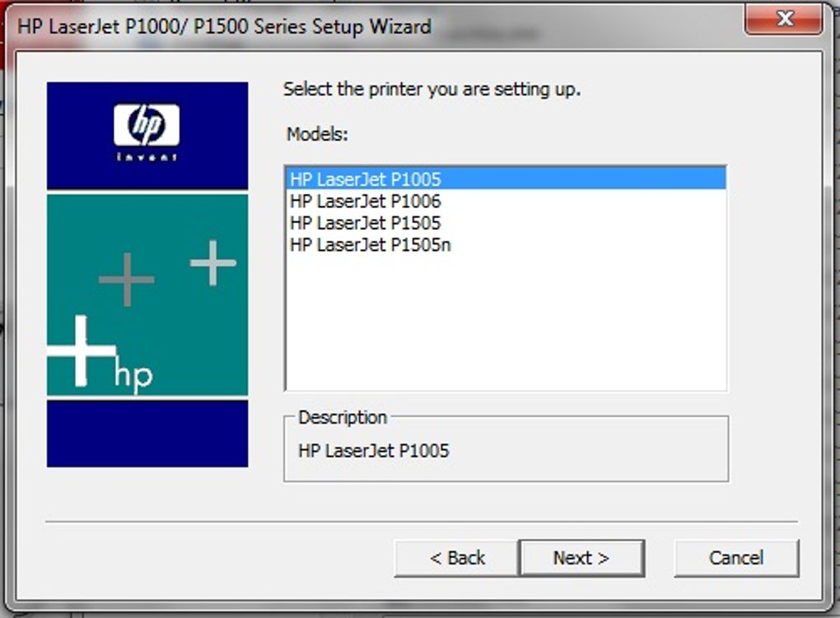This screenshot has height=618, width=840.
Task: Cancel the setup wizard
Action: [735, 558]
